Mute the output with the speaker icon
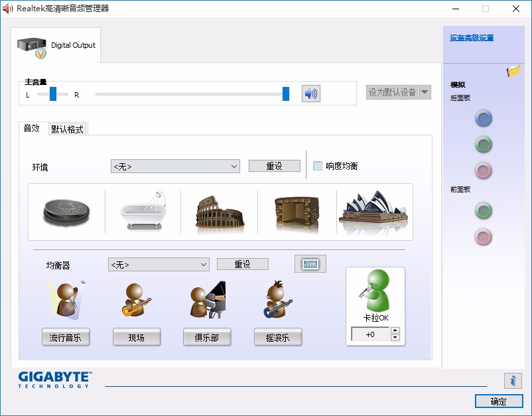532x416 pixels. (309, 92)
